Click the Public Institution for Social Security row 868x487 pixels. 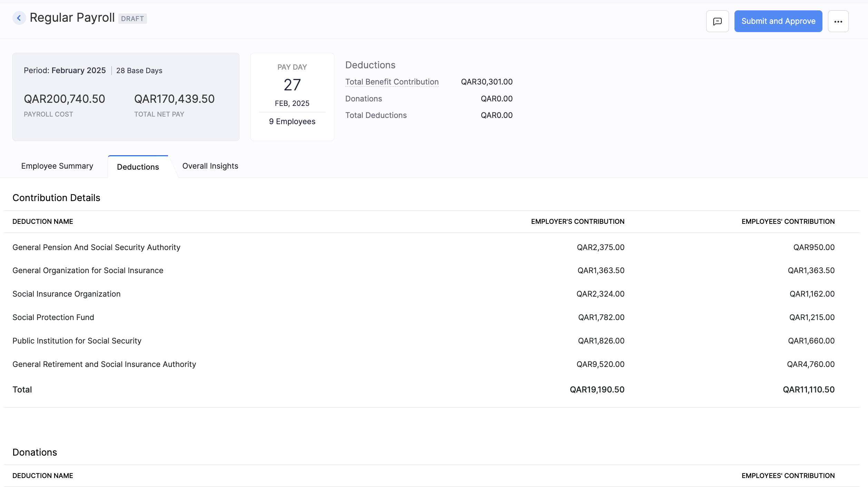[x=77, y=340]
